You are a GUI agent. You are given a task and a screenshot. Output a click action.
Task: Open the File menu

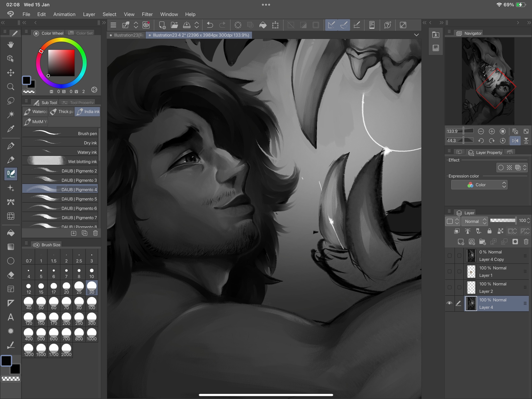26,14
